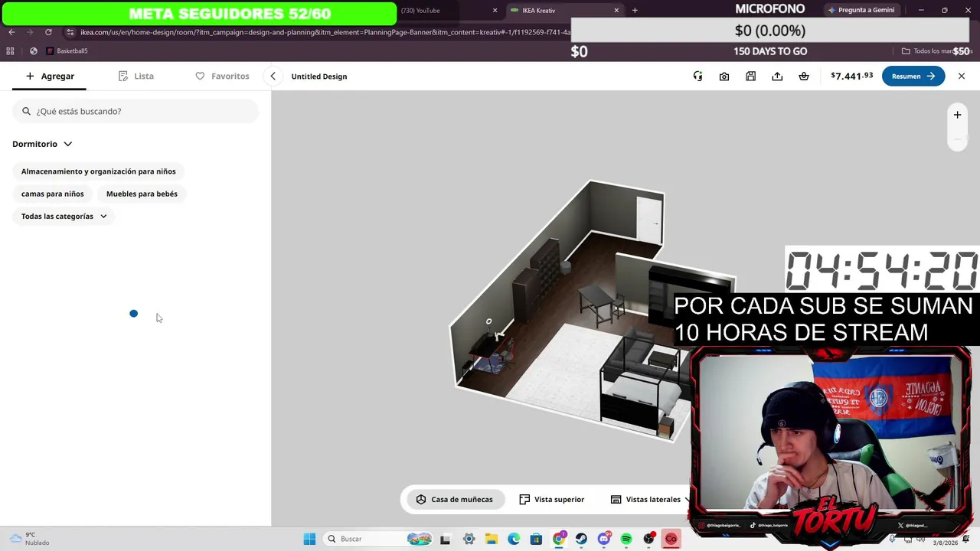Open the Agregar tab

[50, 77]
